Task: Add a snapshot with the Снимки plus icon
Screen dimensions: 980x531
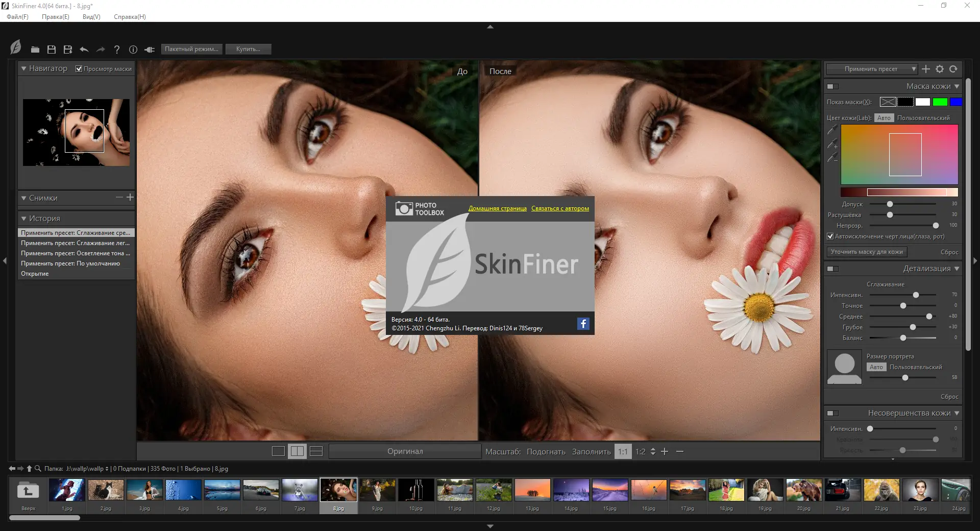Action: [x=130, y=197]
